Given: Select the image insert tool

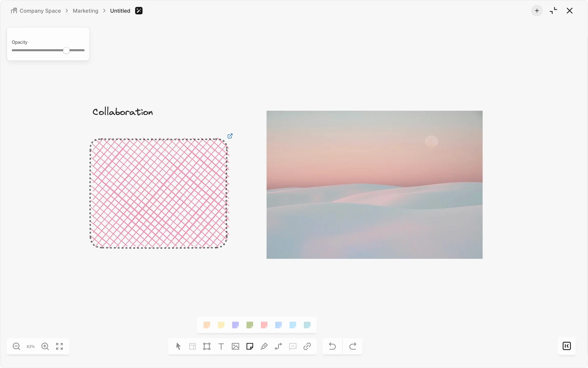Looking at the screenshot, I should click(x=235, y=346).
